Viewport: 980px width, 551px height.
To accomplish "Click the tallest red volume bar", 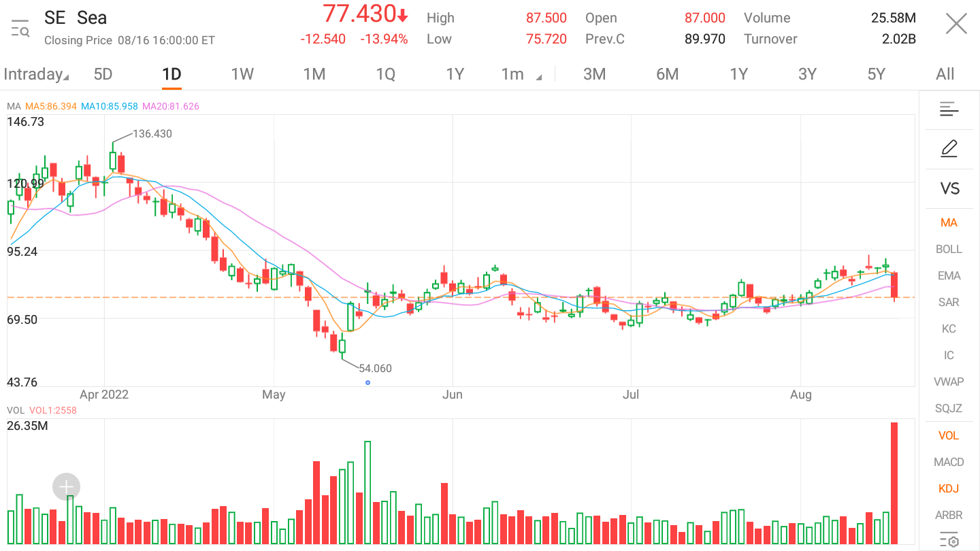I will point(894,483).
